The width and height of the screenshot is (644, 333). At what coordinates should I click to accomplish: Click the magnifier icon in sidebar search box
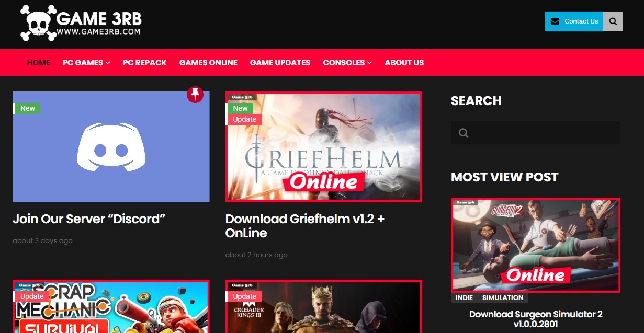[x=464, y=133]
